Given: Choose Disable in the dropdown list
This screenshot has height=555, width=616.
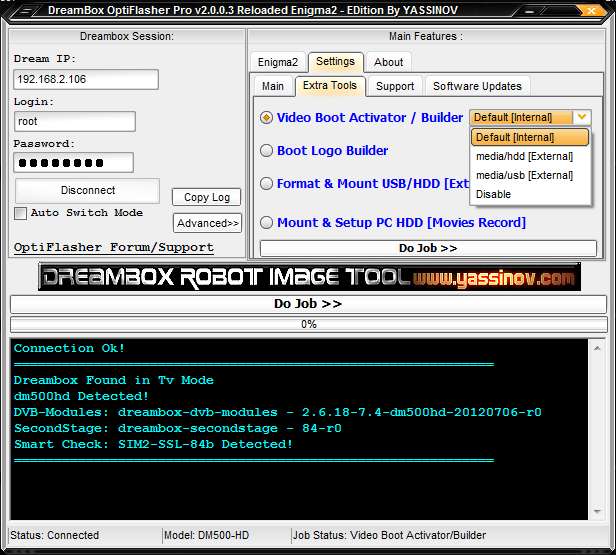Looking at the screenshot, I should (530, 194).
